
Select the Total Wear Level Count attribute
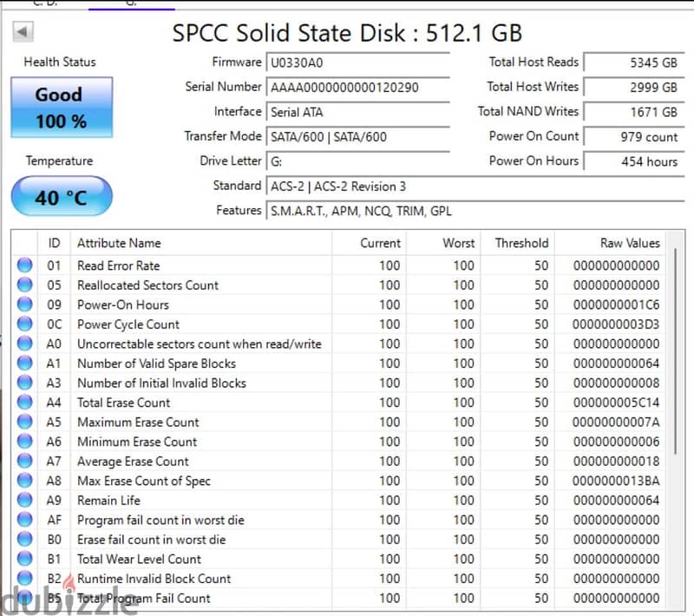pos(139,559)
